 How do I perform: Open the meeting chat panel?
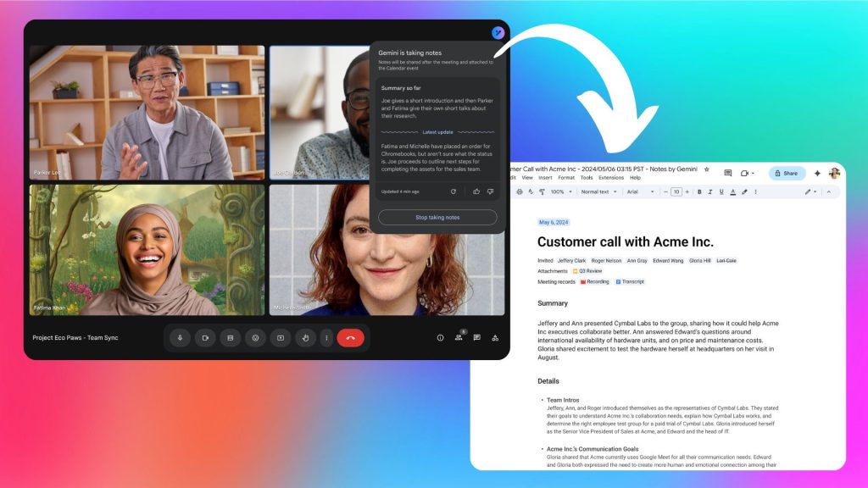(x=476, y=338)
